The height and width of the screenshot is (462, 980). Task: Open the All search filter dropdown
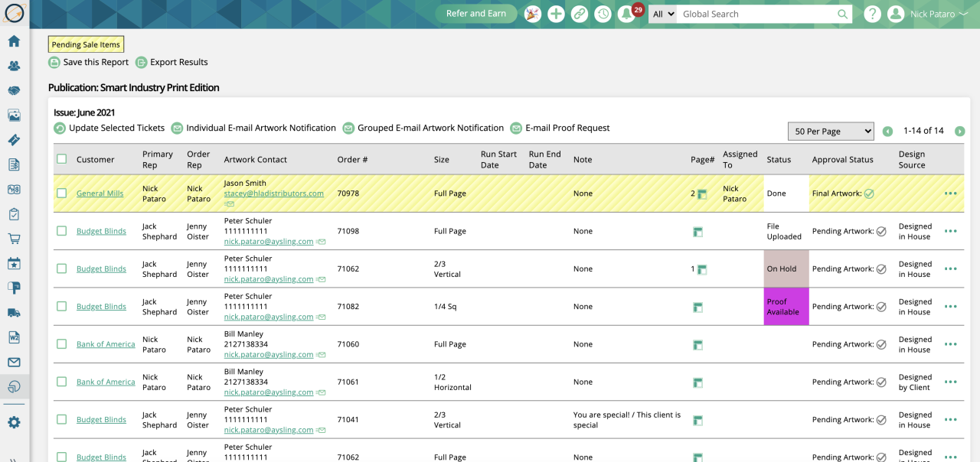coord(662,14)
